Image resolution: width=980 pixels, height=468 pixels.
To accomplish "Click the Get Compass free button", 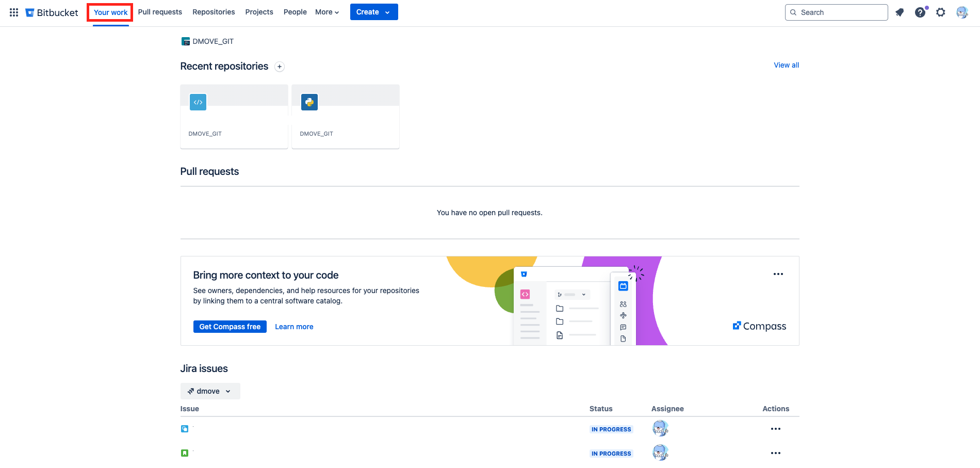I will coord(230,327).
